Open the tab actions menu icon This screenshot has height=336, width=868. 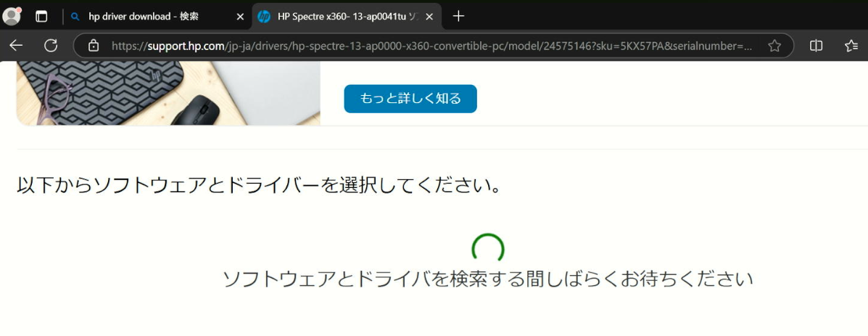click(x=41, y=17)
